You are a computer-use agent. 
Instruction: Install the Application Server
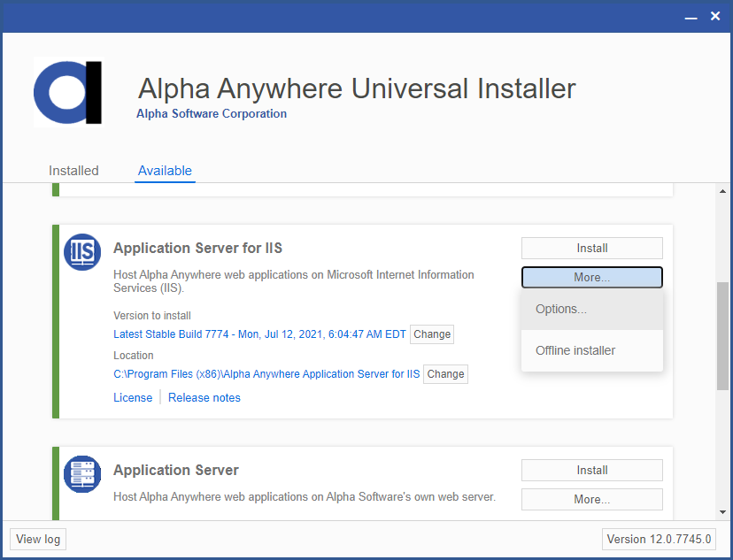[x=592, y=470]
